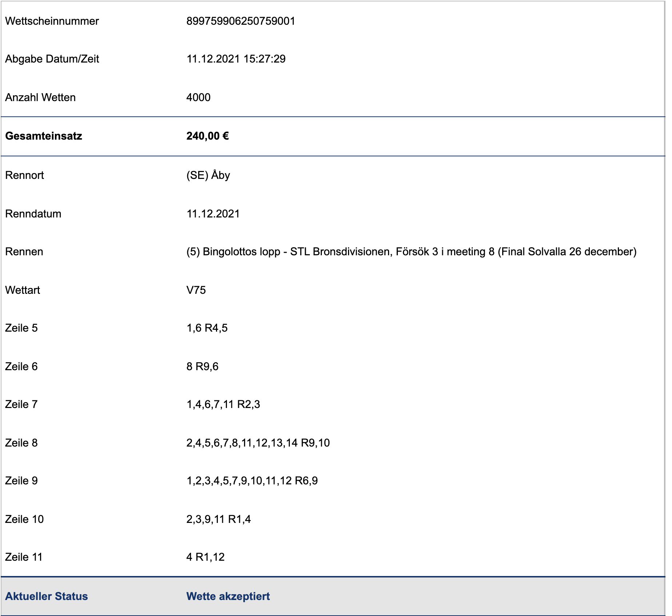Click the bold Gesamteinsatz label
The height and width of the screenshot is (616, 672).
(44, 136)
